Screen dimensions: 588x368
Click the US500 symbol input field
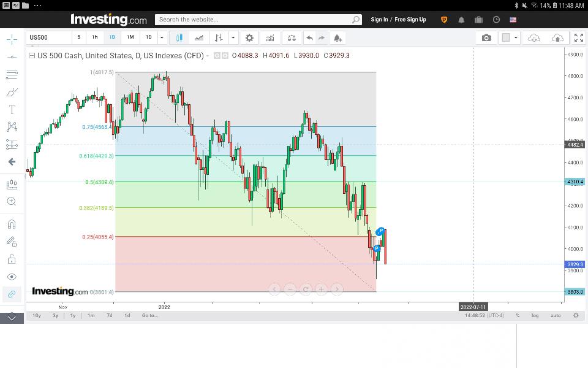point(49,37)
